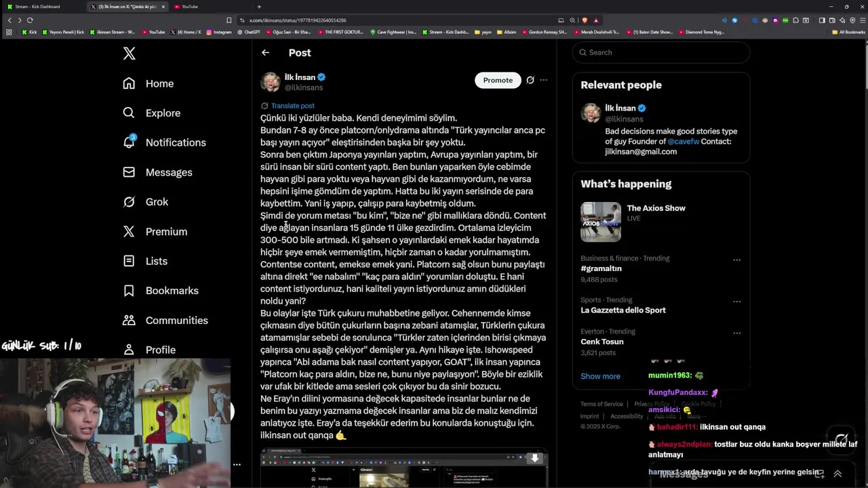Viewport: 868px width, 488px height.
Task: Open the ChatGPT bookmark
Action: pos(248,32)
